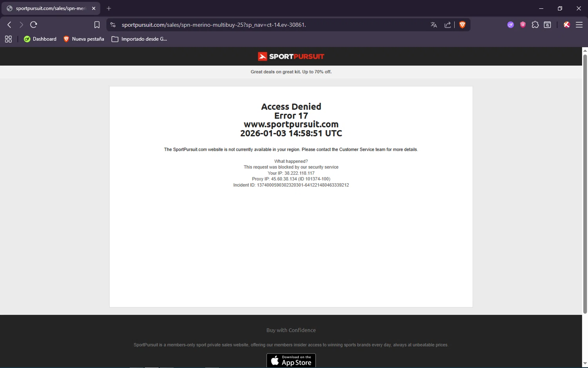
Task: Go forward to the next page
Action: 21,25
